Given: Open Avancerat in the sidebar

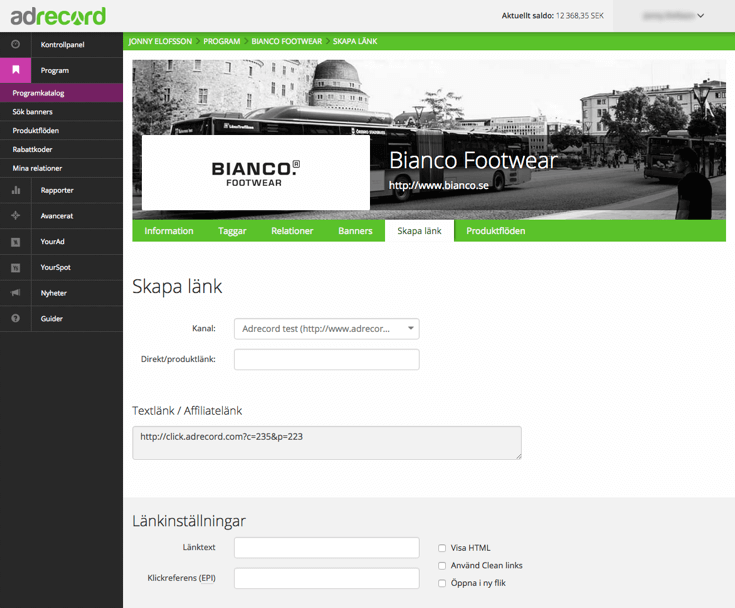Looking at the screenshot, I should tap(57, 216).
